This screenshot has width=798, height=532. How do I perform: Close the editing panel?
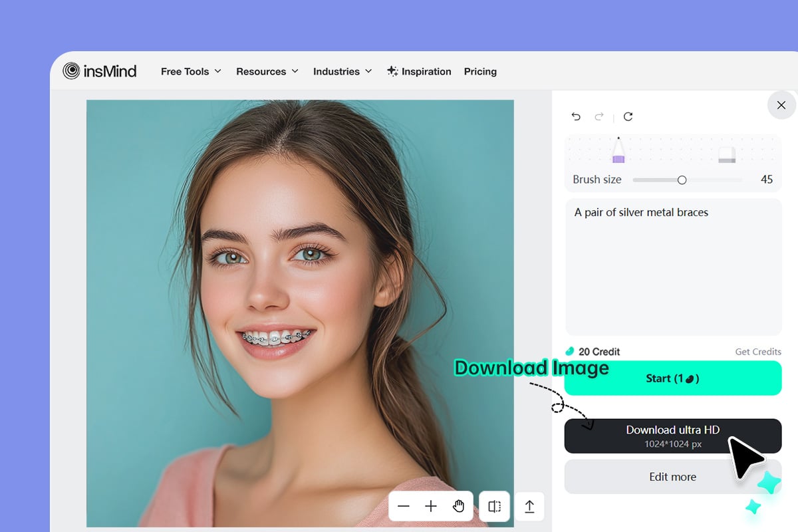[781, 105]
